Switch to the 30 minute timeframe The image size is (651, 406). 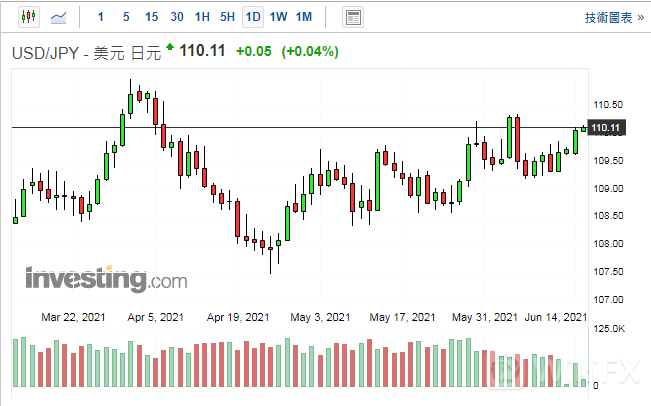tap(177, 17)
